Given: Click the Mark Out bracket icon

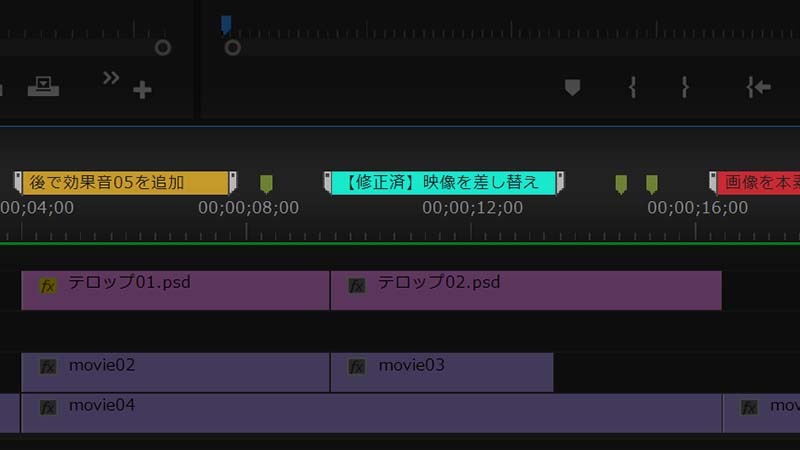Looking at the screenshot, I should 685,88.
